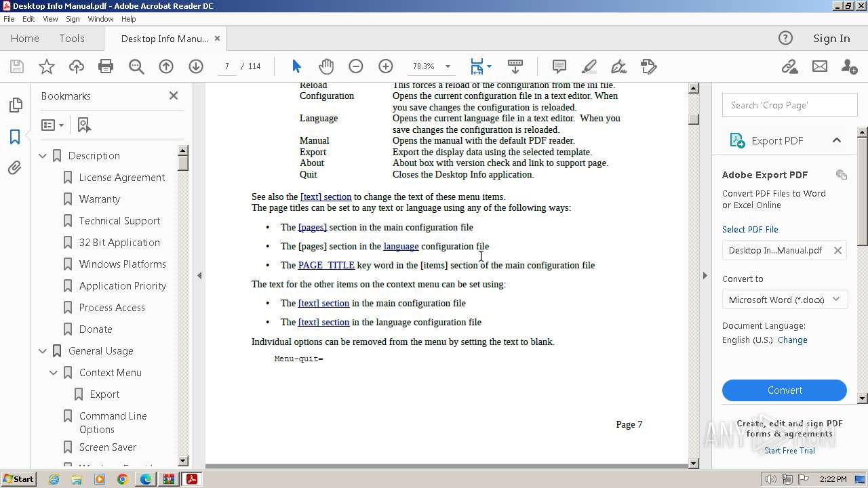The width and height of the screenshot is (868, 488).
Task: Click the volume icon in the system tray
Action: (x=771, y=479)
